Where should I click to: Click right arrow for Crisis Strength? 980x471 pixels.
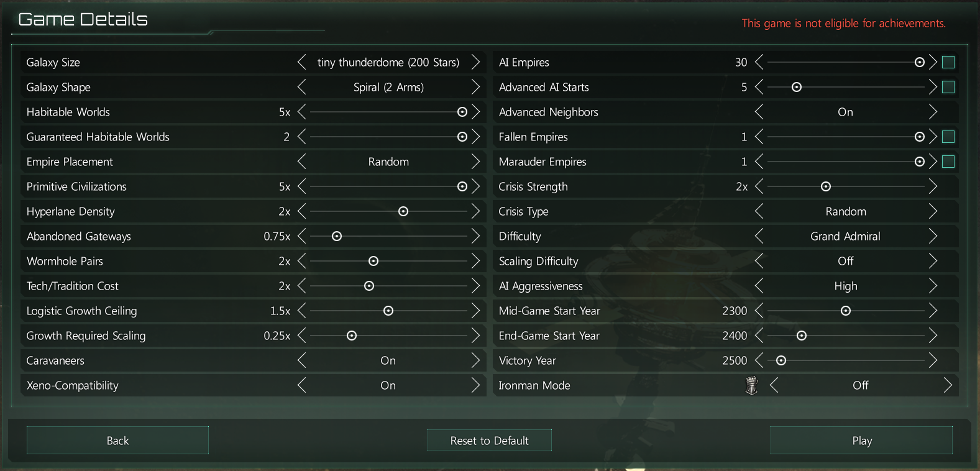(933, 186)
